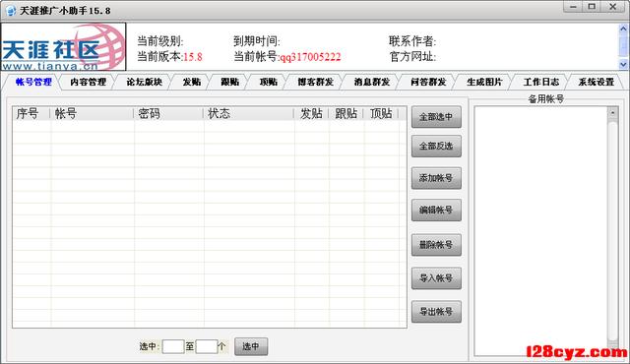Viewport: 630px width, 364px height.
Task: Close the 天涯推广小助手 window
Action: click(612, 7)
